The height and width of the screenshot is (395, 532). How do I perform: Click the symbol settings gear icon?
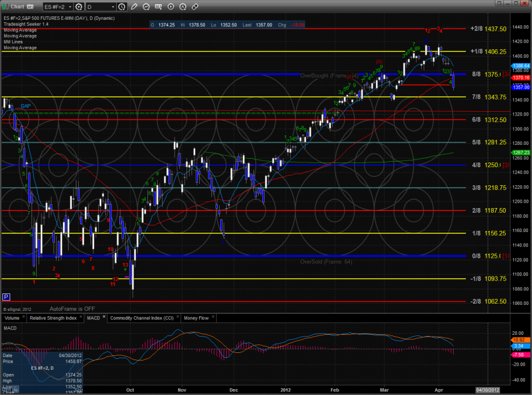[x=79, y=7]
